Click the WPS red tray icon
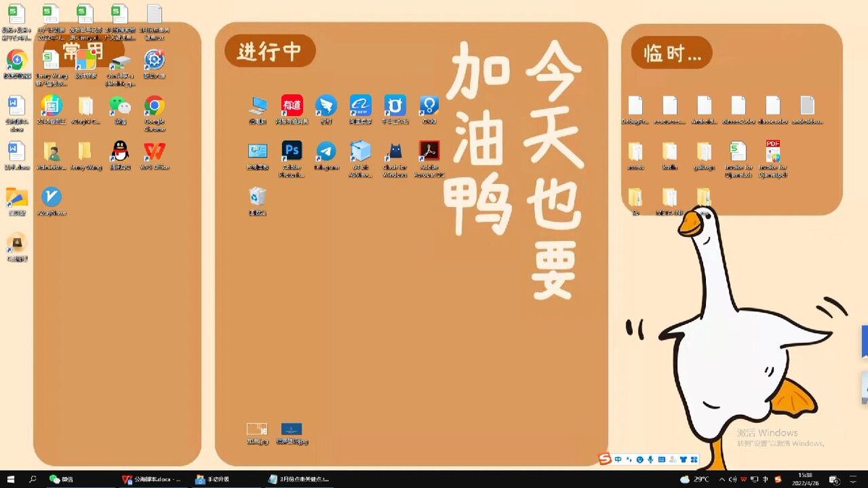The width and height of the screenshot is (868, 488). pos(743,479)
